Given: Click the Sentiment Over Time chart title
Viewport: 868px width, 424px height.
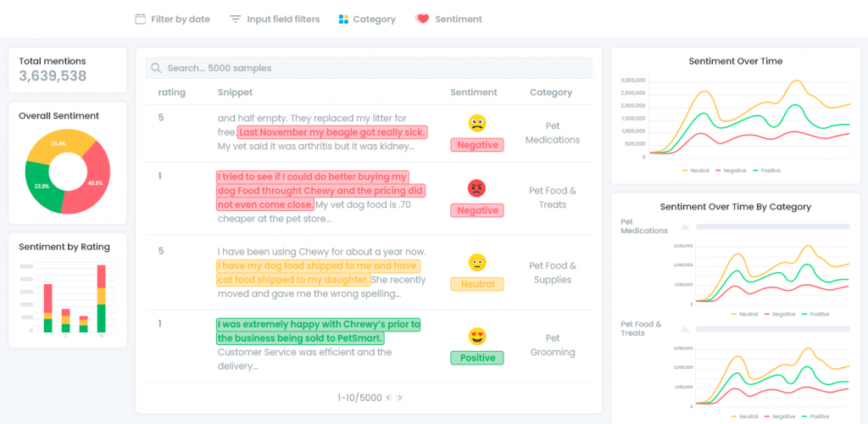Looking at the screenshot, I should point(736,61).
